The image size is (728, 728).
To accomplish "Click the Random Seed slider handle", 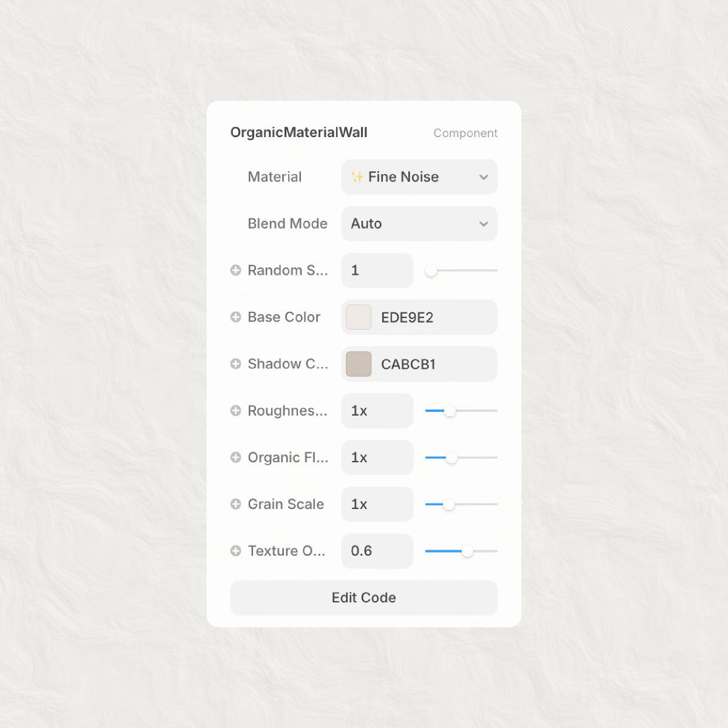I will tap(431, 271).
